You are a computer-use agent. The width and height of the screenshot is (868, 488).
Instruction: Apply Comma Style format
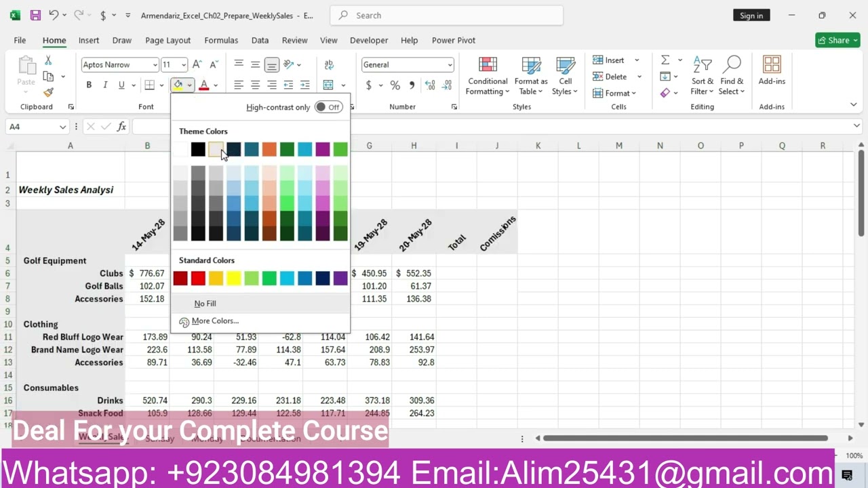(412, 85)
